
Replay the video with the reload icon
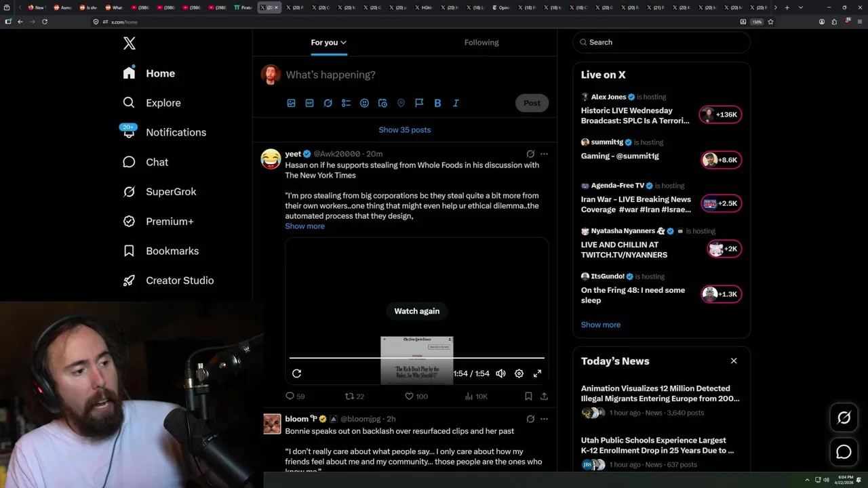tap(296, 373)
